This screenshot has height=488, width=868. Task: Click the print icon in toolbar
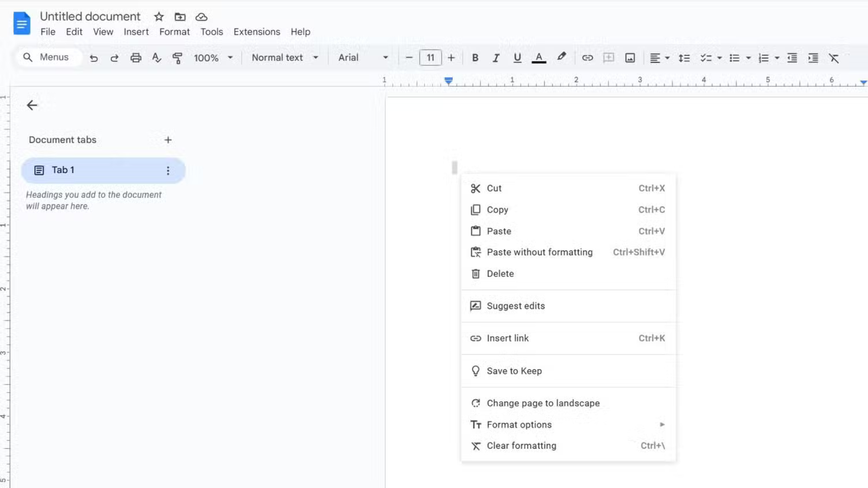coord(136,58)
